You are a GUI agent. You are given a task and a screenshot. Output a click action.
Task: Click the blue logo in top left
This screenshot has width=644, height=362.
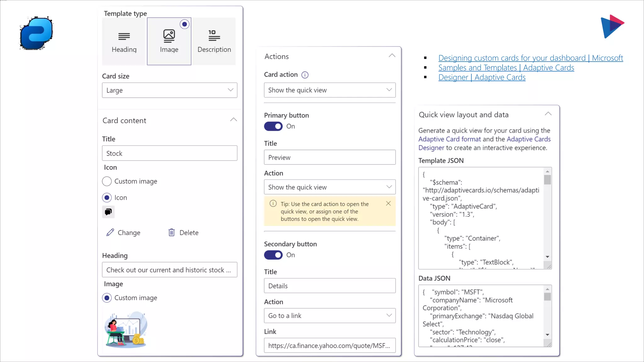point(36,33)
